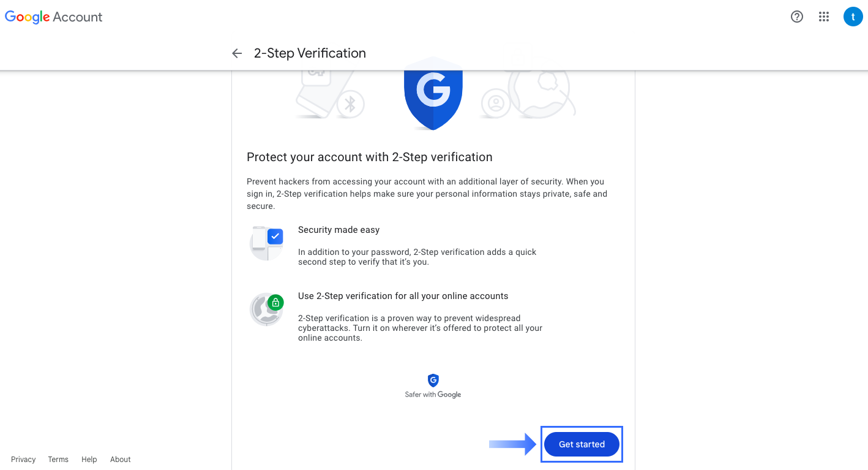This screenshot has height=470, width=868.
Task: Click the blue checkmark icon beside Security made easy
Action: point(275,236)
